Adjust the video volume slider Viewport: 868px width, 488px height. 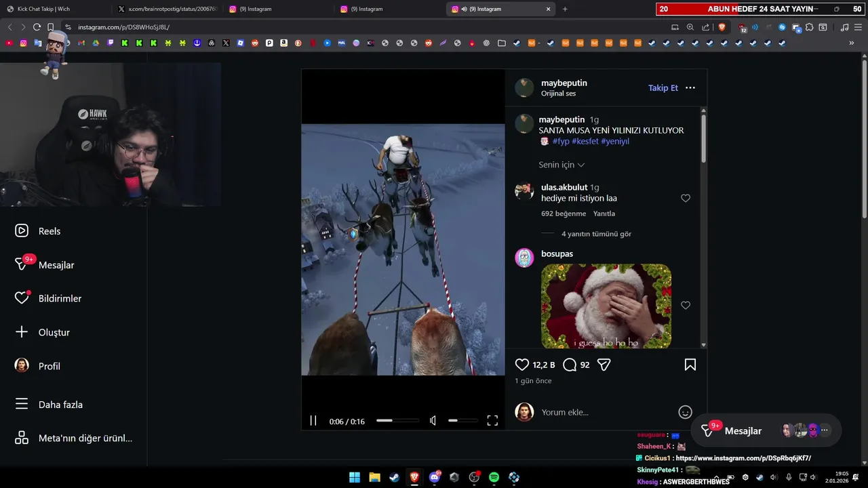pos(463,421)
